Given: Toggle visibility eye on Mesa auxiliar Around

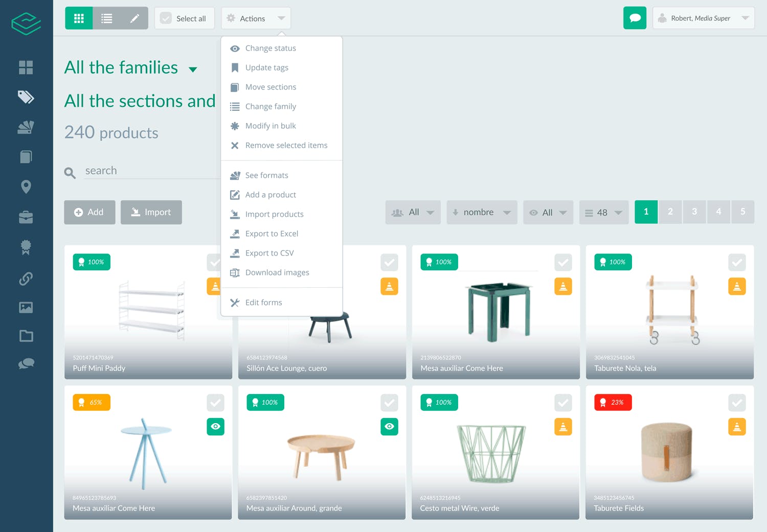Looking at the screenshot, I should click(389, 427).
